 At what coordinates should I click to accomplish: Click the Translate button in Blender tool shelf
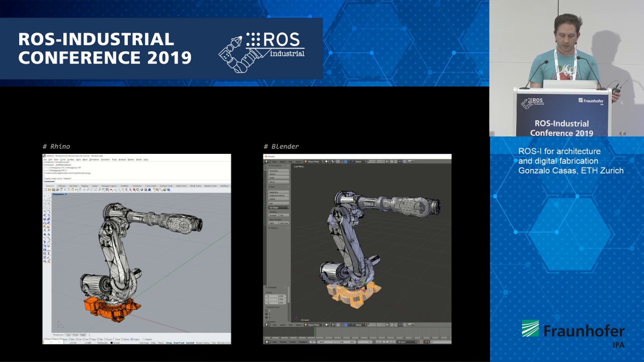click(x=279, y=171)
